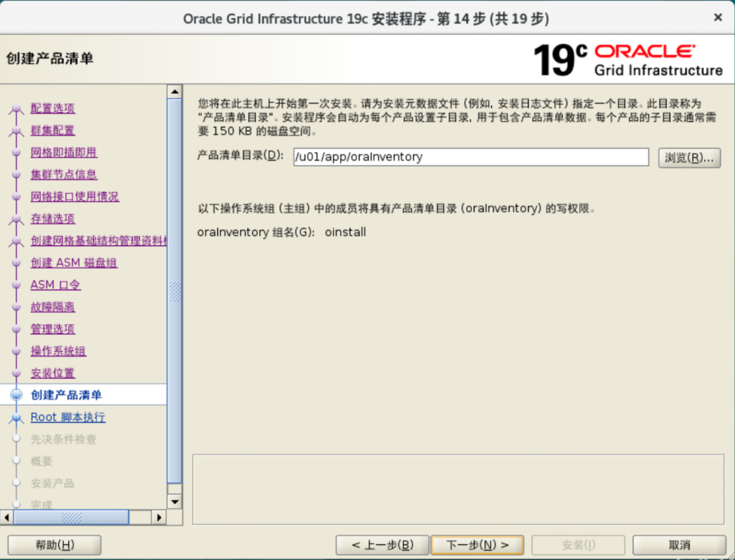The image size is (735, 560).
Task: Select the 集群节点信息 step
Action: pyautogui.click(x=63, y=175)
